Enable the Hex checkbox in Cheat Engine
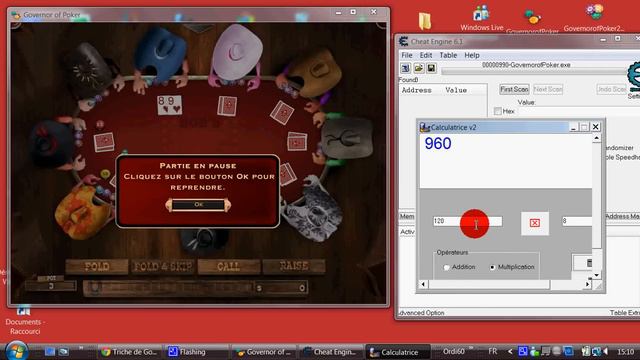 click(x=498, y=111)
